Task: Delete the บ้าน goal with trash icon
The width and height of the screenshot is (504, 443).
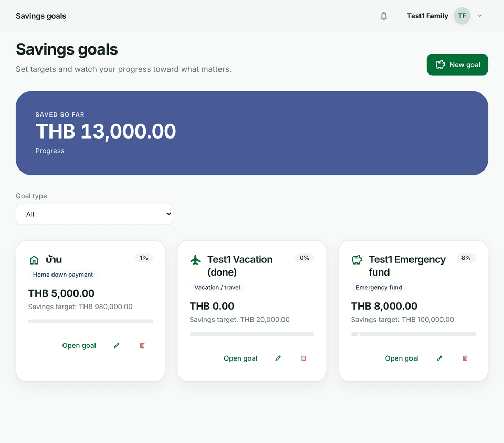Action: pyautogui.click(x=142, y=346)
